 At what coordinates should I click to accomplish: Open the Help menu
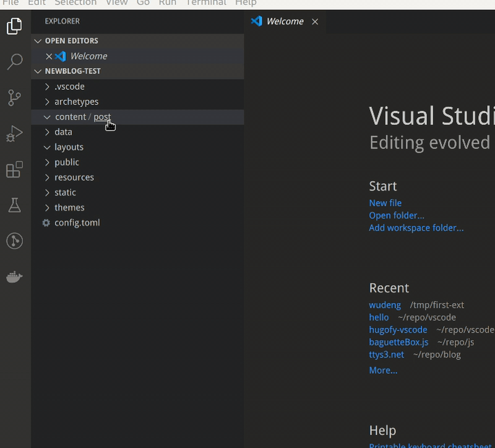click(x=246, y=3)
